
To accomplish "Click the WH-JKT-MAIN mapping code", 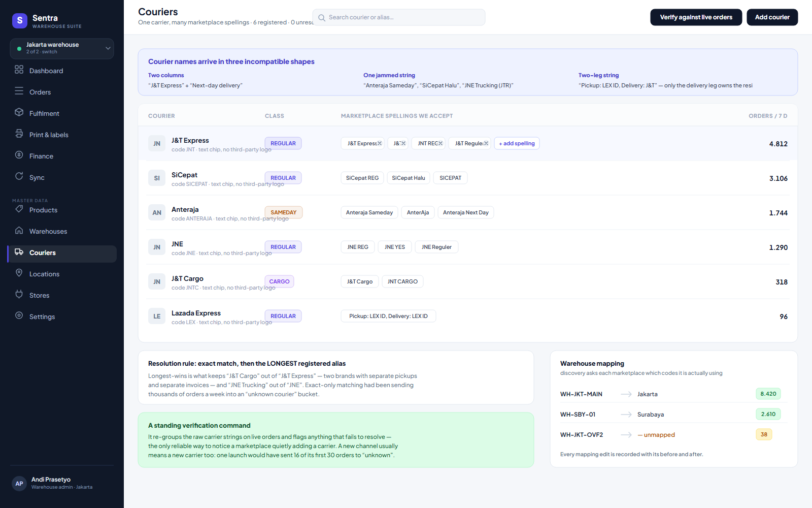I will click(581, 394).
